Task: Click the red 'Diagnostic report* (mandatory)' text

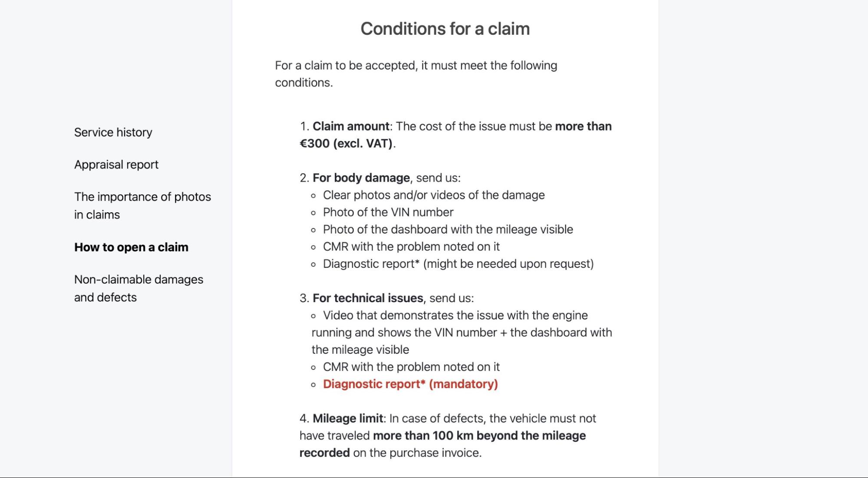Action: [410, 384]
